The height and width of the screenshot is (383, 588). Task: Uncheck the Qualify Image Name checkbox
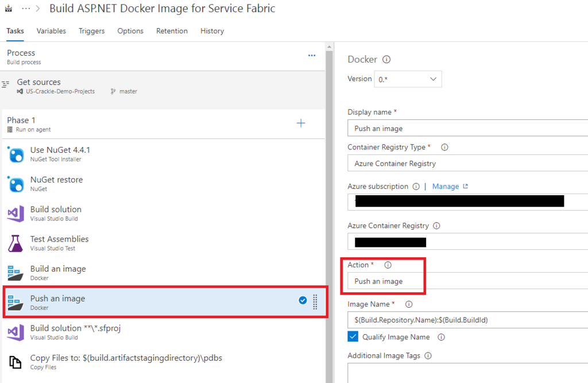(x=353, y=336)
